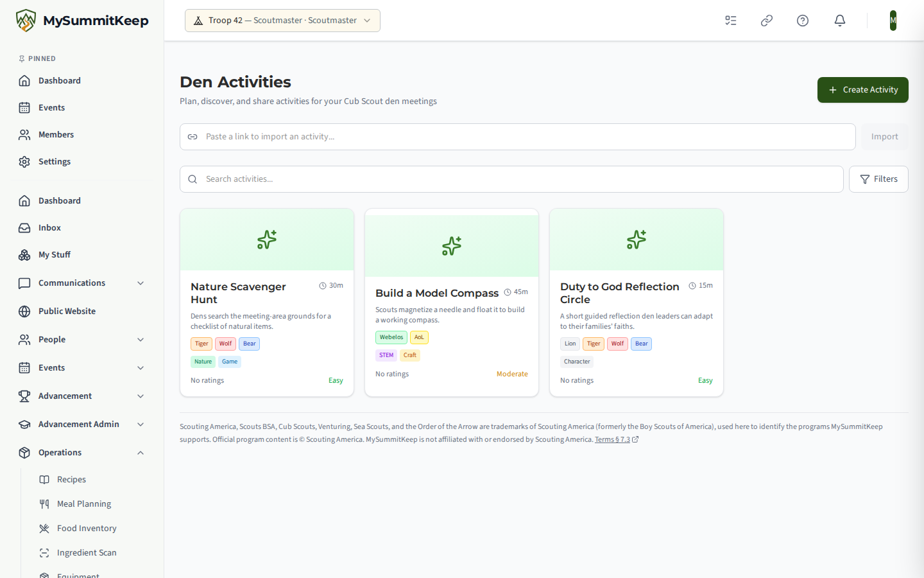
Task: Click the Inbox tray icon
Action: coord(24,228)
